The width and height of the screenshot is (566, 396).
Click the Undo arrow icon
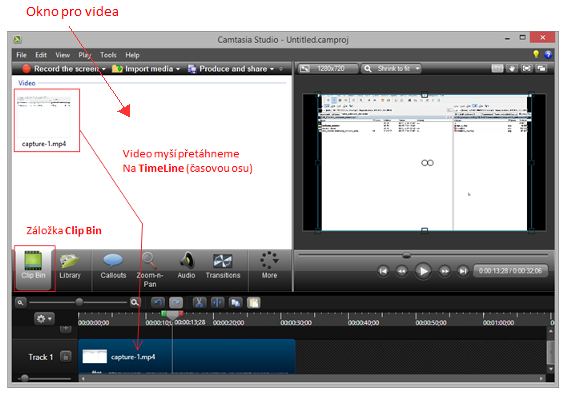pos(158,303)
